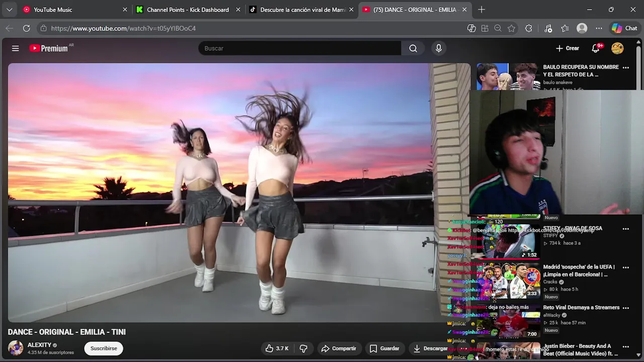Open options for Reto Viral Desmaya video
The image size is (644, 362).
pos(626,308)
